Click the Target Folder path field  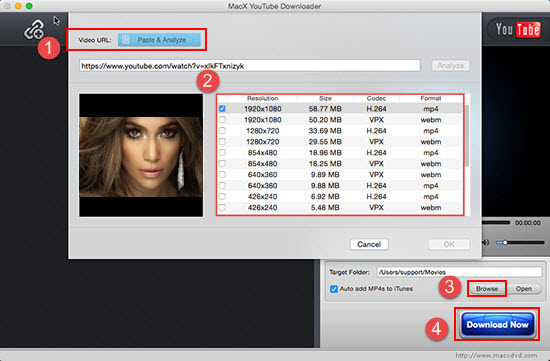459,272
